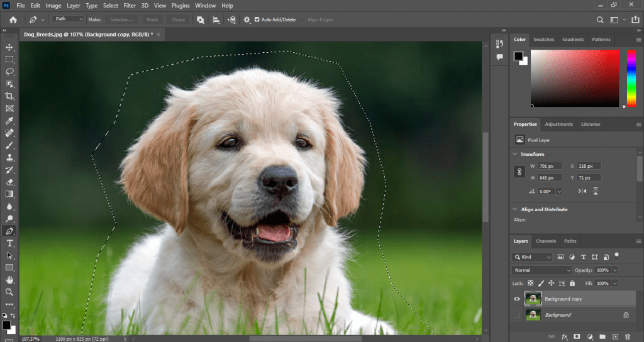Open the Opacity slider dropdown
This screenshot has height=342, width=644.
615,270
